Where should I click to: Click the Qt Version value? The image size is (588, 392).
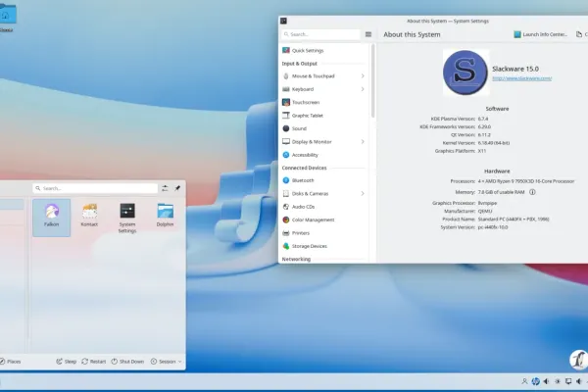(484, 134)
